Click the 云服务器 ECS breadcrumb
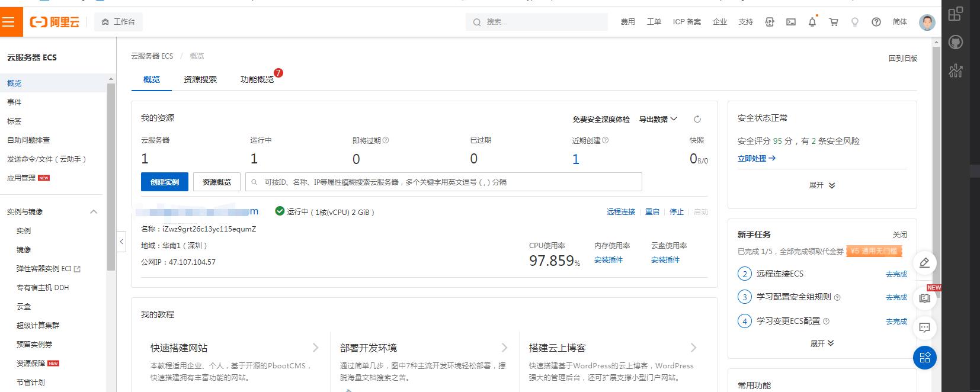 [x=152, y=56]
